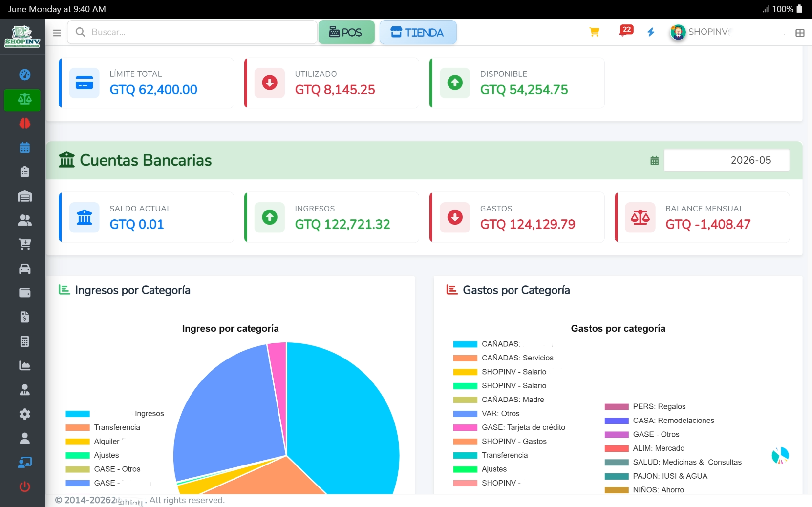Image resolution: width=812 pixels, height=507 pixels.
Task: Open the POS button
Action: [346, 32]
